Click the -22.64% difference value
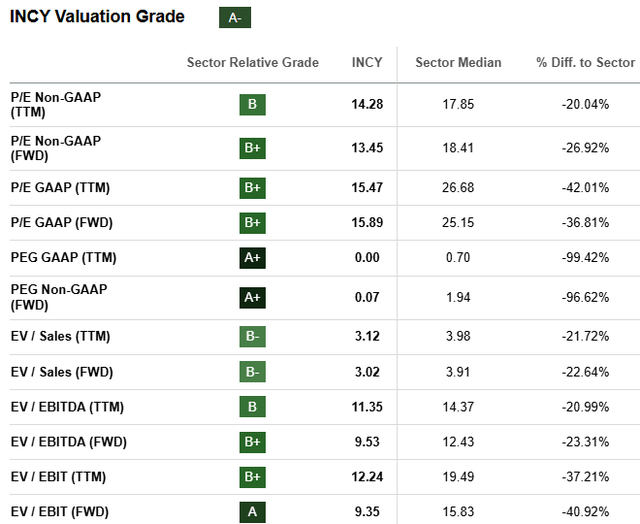The image size is (640, 524). pyautogui.click(x=586, y=372)
